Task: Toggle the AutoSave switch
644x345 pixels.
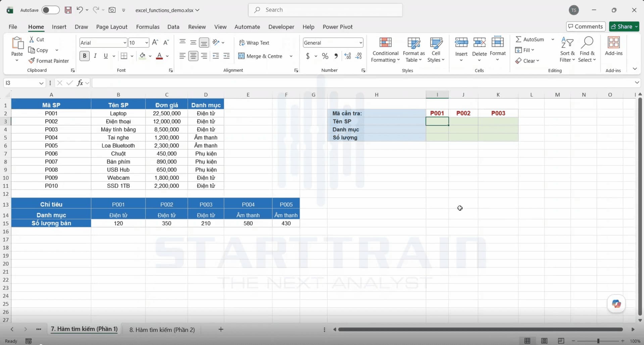Action: coord(50,10)
